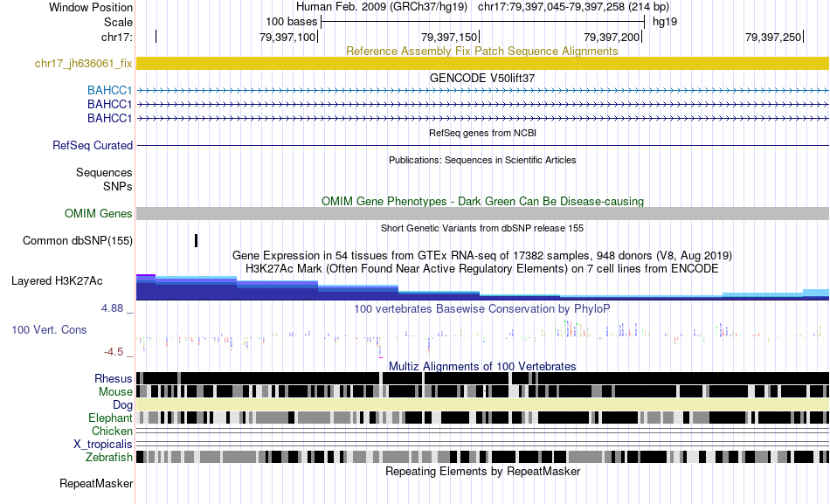Open the Reference Assembly Fix Patch Sequence Alignments title
The image size is (830, 504).
point(481,51)
